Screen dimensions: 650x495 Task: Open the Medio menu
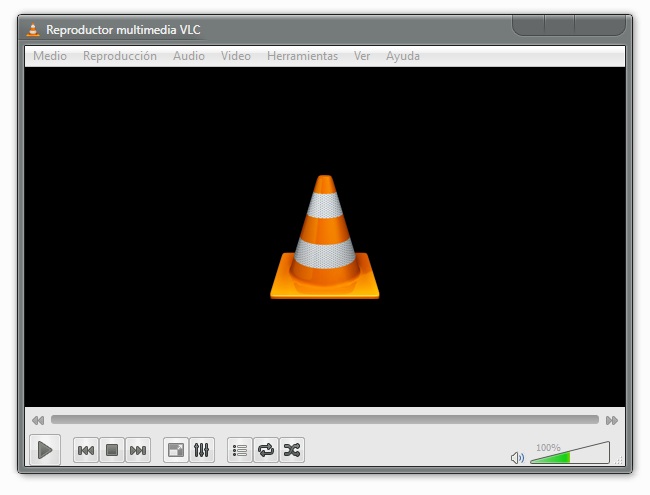point(50,56)
